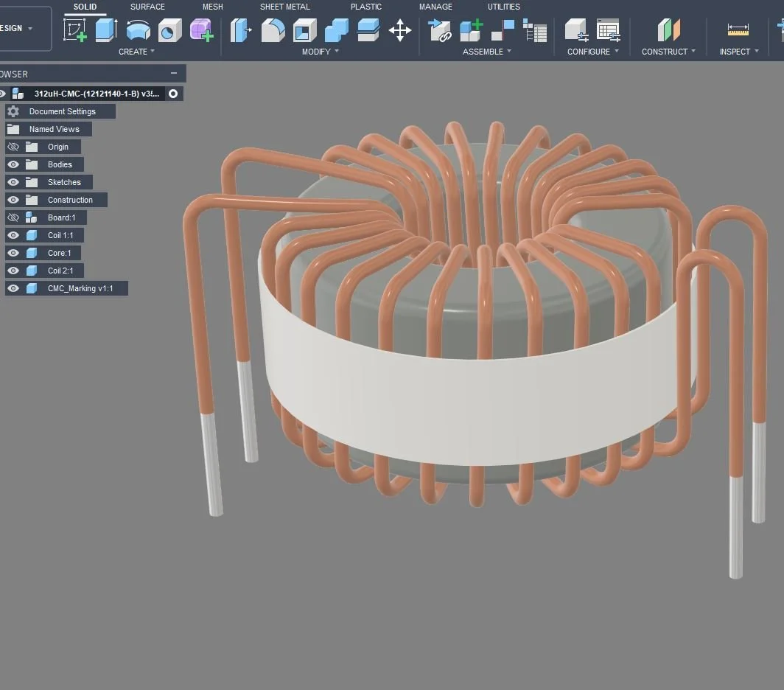The width and height of the screenshot is (784, 690).
Task: Select the Revolve tool
Action: [138, 31]
